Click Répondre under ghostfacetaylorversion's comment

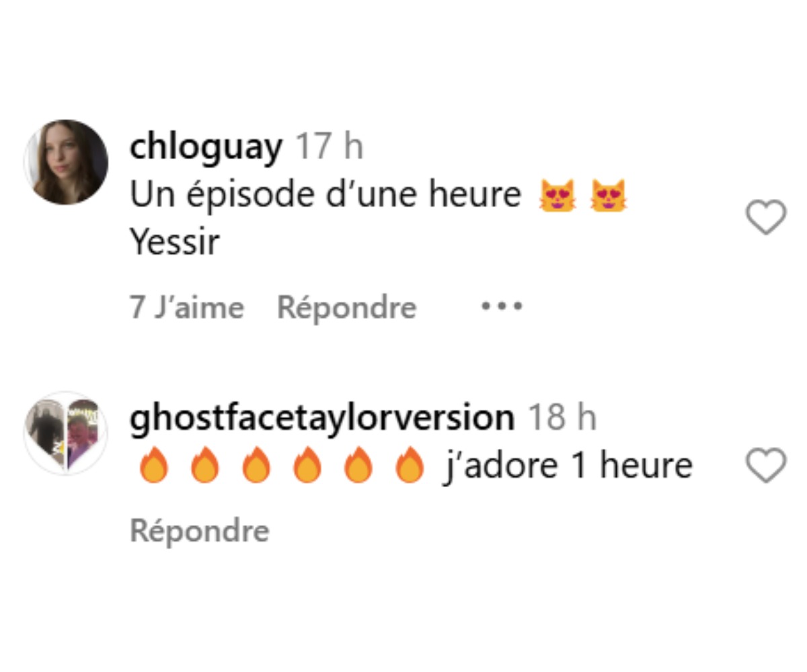[200, 531]
